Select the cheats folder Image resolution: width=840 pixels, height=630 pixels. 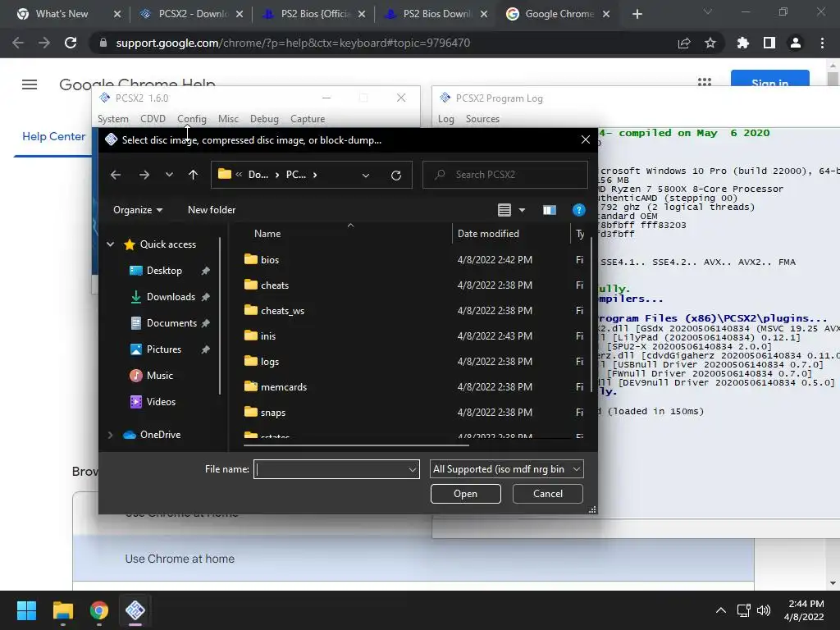click(274, 285)
